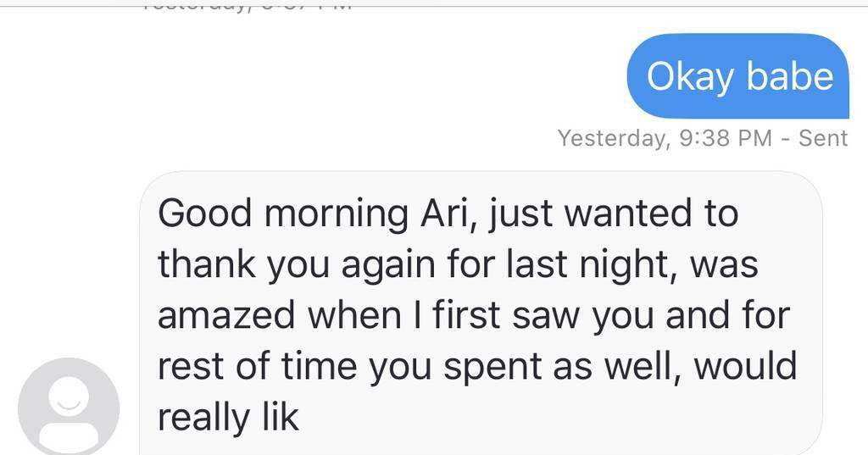Open the gray contact avatar icon
The width and height of the screenshot is (868, 455).
(x=69, y=407)
